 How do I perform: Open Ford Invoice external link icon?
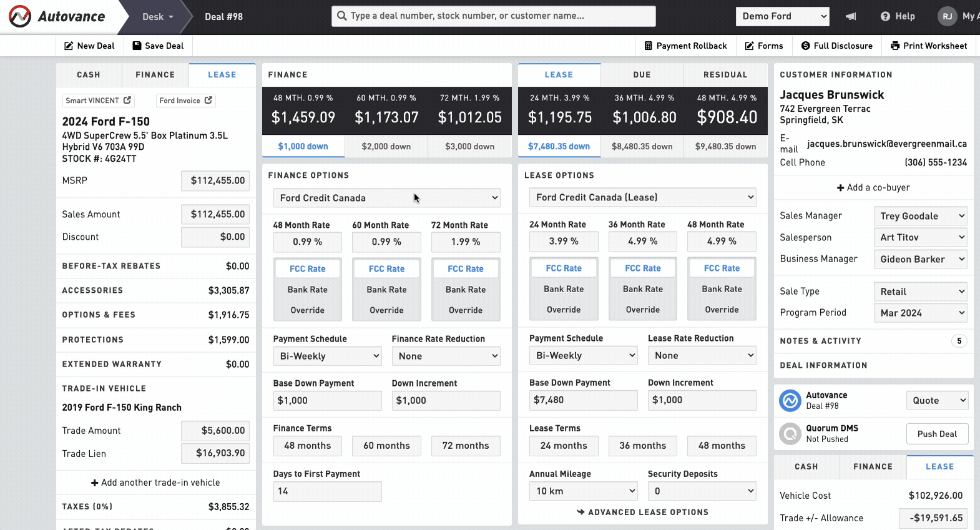click(208, 100)
